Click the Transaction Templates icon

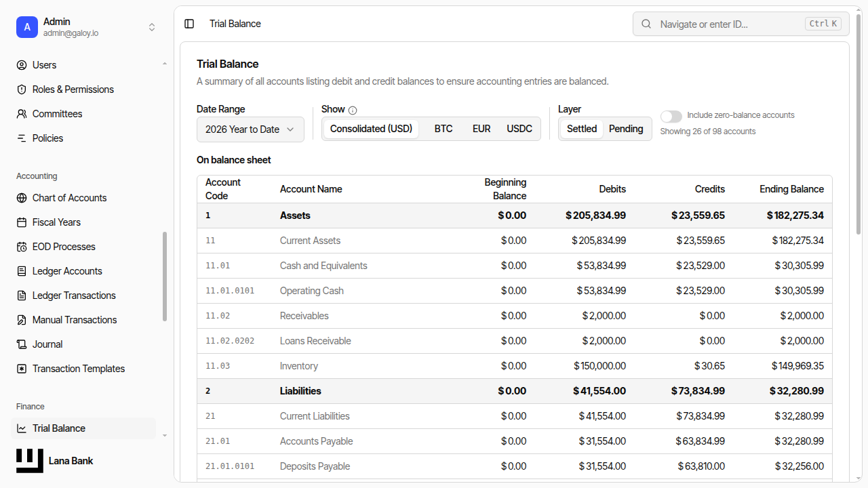[22, 369]
